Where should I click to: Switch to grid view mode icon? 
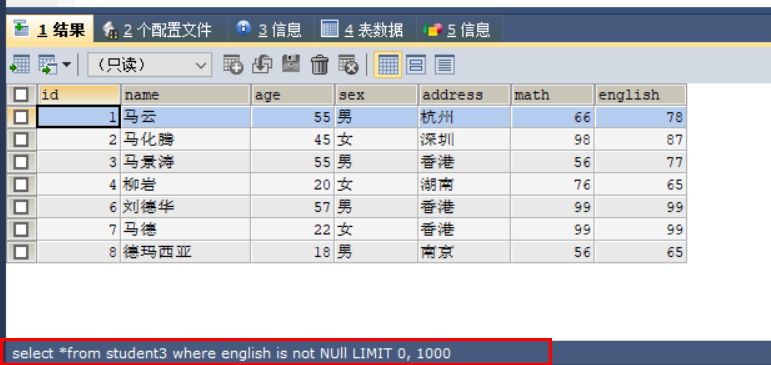tap(388, 64)
